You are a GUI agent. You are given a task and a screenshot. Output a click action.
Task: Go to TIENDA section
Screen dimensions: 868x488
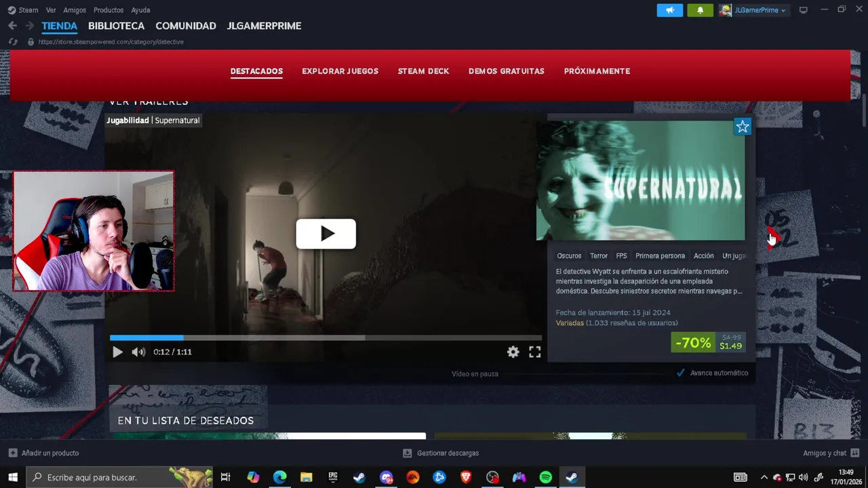tap(60, 26)
